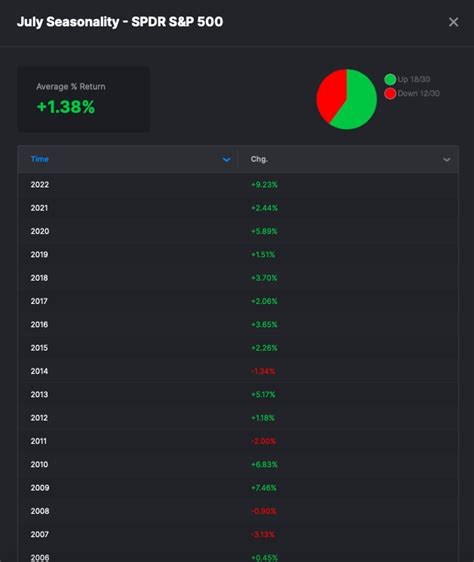Image resolution: width=474 pixels, height=562 pixels.
Task: Select the 2012 row year
Action: 39,418
